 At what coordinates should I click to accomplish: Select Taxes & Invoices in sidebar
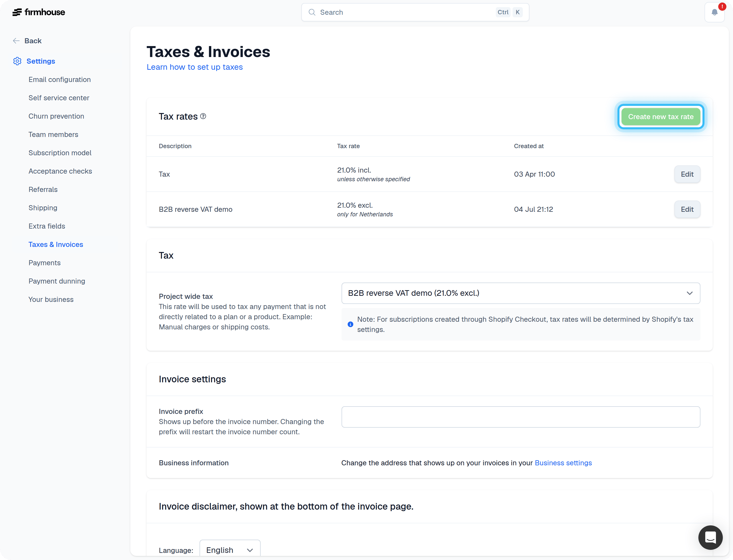coord(56,244)
